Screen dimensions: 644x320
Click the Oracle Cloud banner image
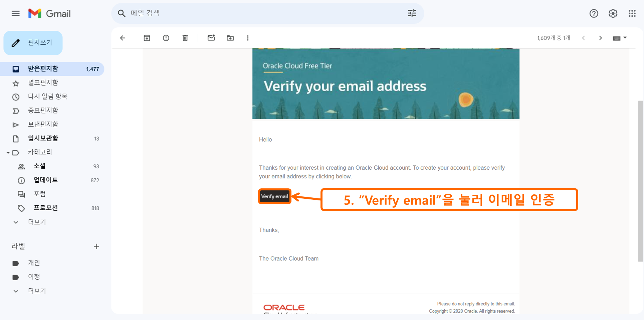pyautogui.click(x=386, y=84)
